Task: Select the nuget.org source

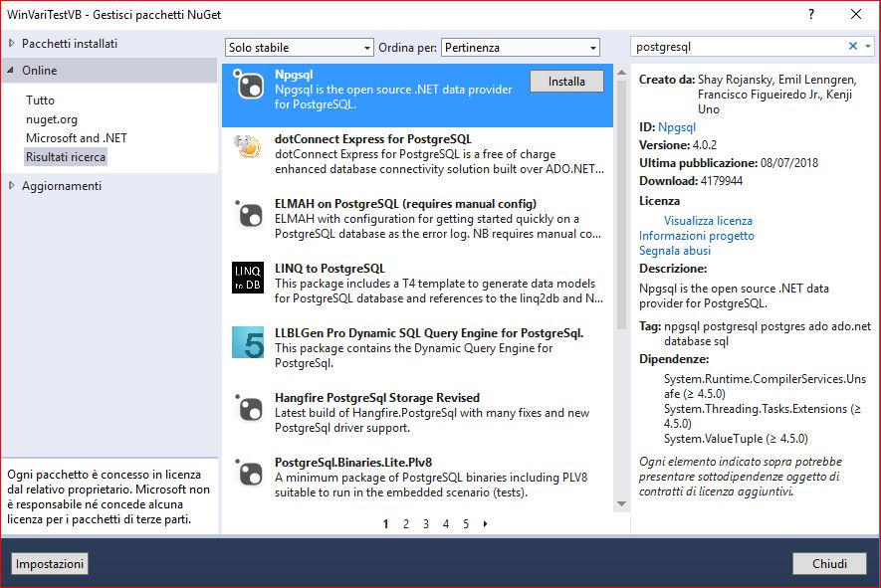Action: (x=52, y=119)
